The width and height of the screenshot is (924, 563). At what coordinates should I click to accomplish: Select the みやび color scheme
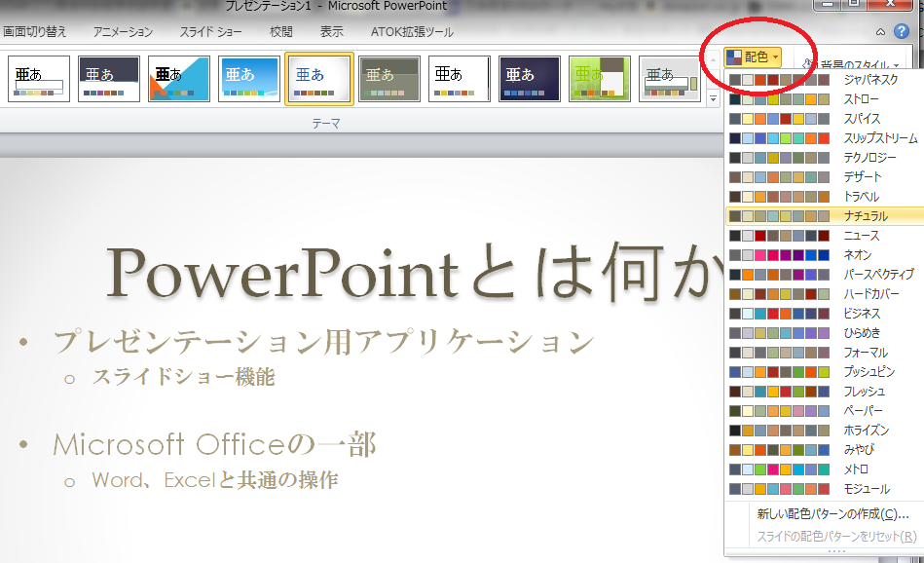click(x=825, y=449)
